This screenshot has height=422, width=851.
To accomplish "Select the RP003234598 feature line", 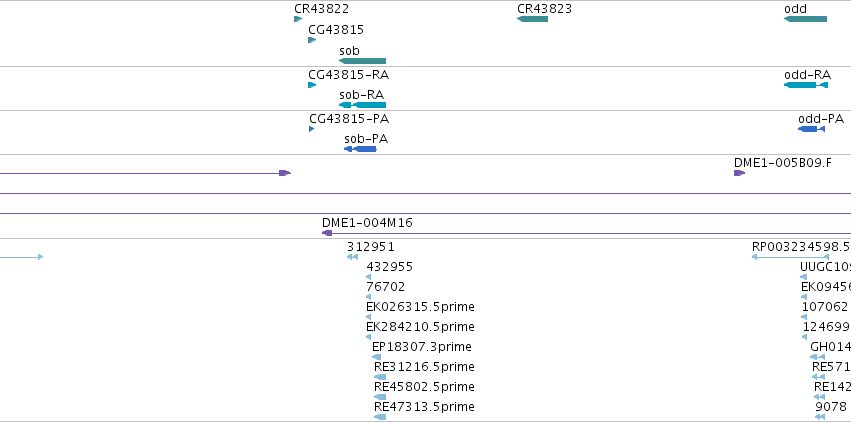I will 790,257.
